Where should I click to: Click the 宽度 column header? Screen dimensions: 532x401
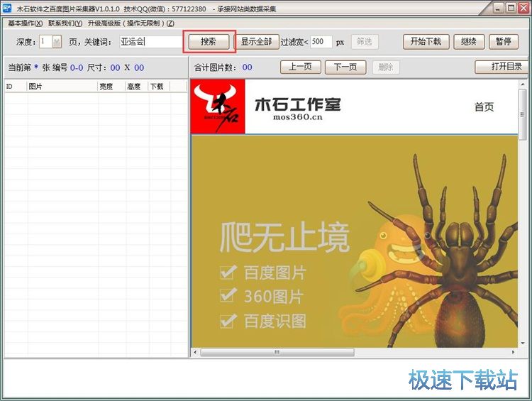click(x=111, y=87)
